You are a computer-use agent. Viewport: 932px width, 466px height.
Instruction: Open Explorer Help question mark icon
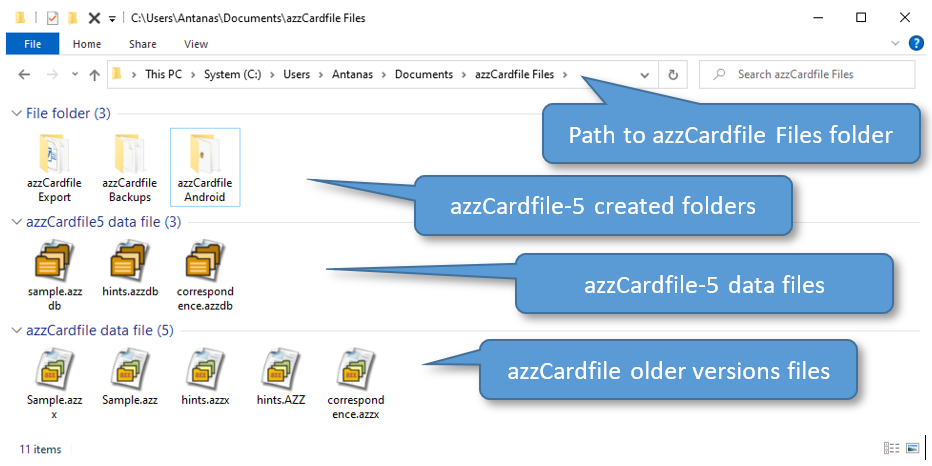pyautogui.click(x=917, y=43)
